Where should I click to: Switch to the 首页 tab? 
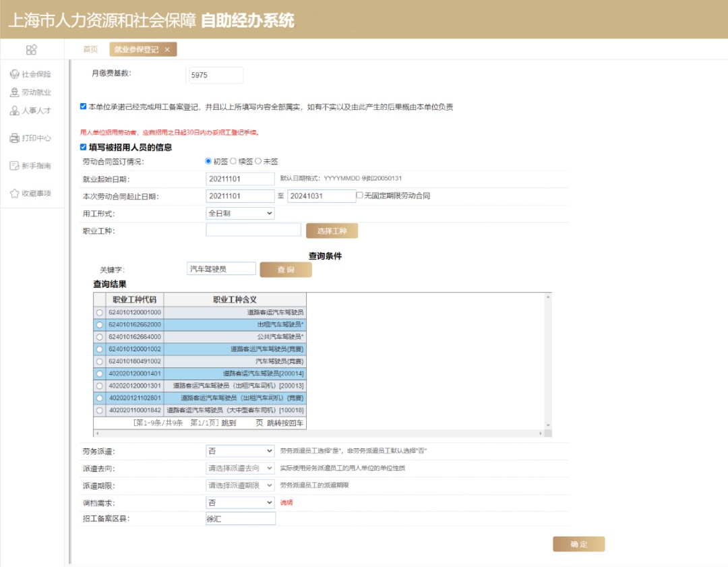[90, 49]
